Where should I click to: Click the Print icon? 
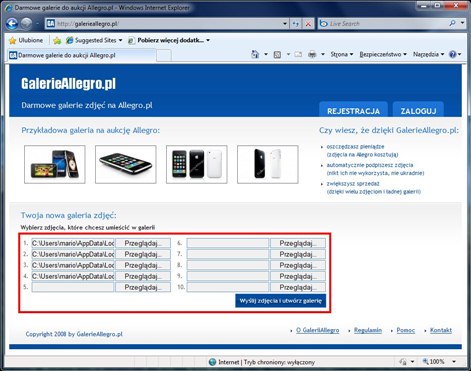312,54
